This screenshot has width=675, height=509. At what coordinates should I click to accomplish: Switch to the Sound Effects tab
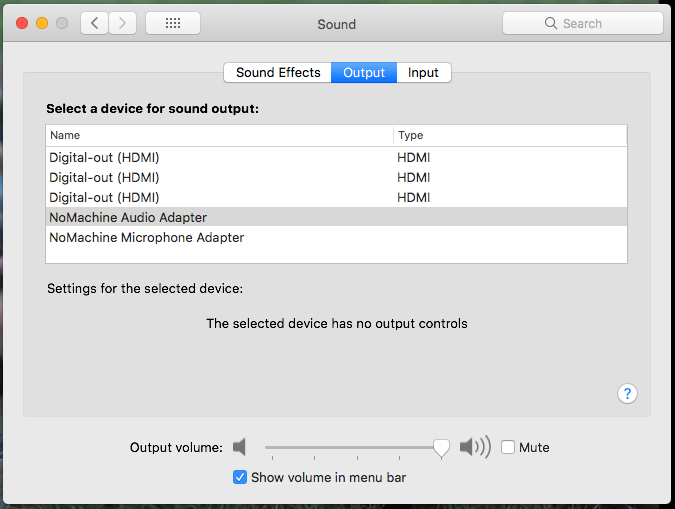point(278,72)
